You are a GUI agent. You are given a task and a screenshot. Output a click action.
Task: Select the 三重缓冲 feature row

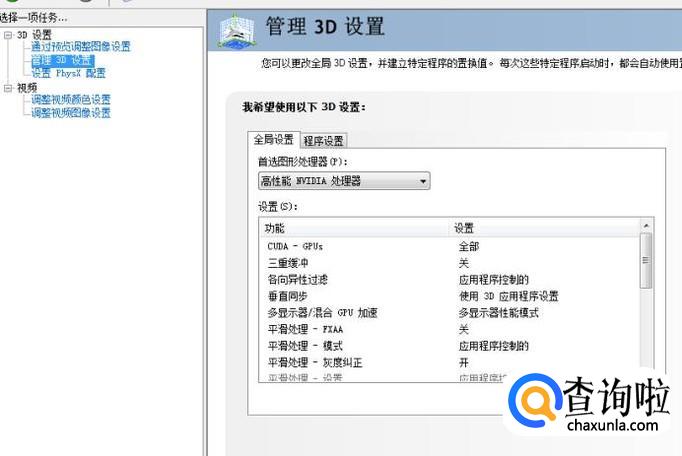[x=450, y=263]
